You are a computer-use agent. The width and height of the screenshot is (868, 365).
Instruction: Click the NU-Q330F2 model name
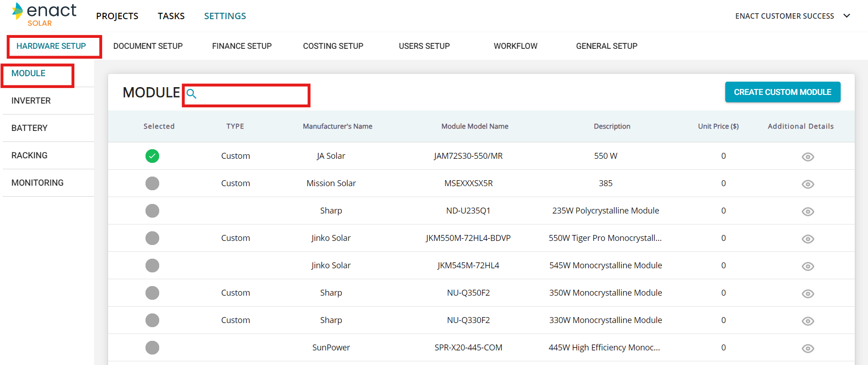click(468, 320)
